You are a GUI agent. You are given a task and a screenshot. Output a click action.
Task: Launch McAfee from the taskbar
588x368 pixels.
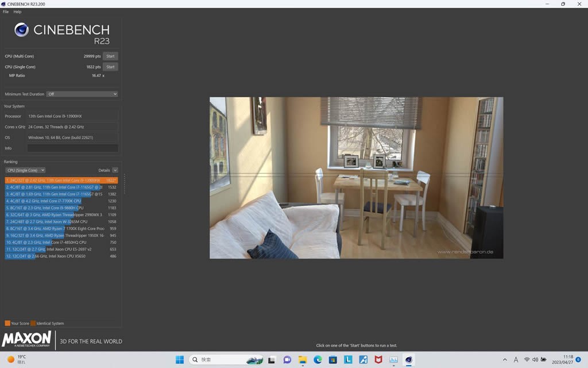click(x=378, y=360)
